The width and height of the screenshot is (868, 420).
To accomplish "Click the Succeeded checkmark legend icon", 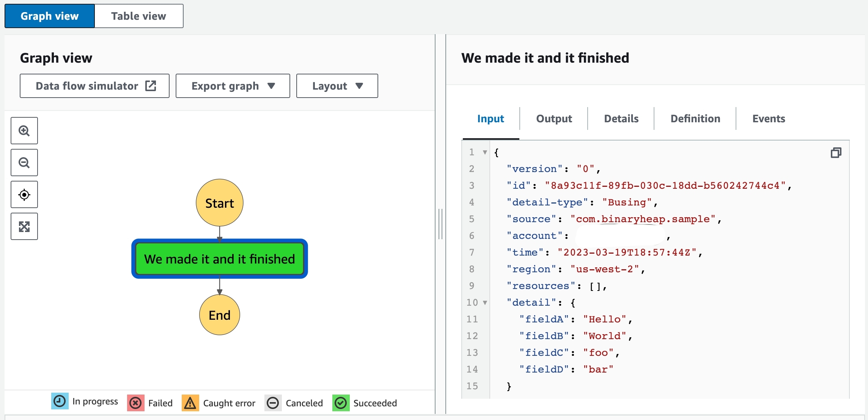I will [x=341, y=403].
